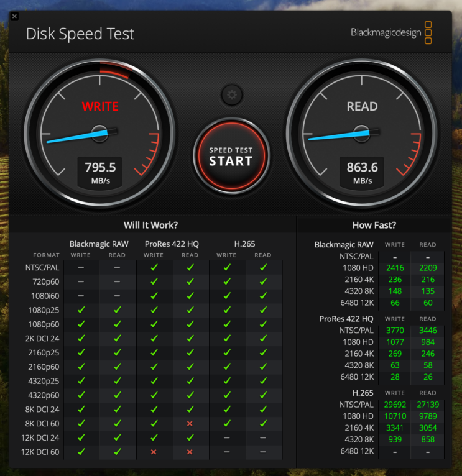Click the How Fast? heading

coord(374,225)
